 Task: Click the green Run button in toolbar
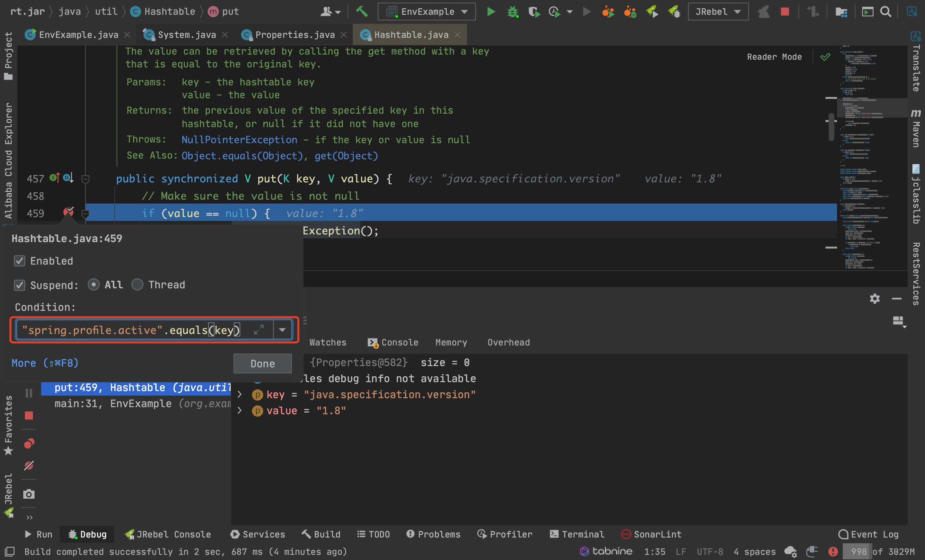(x=491, y=12)
